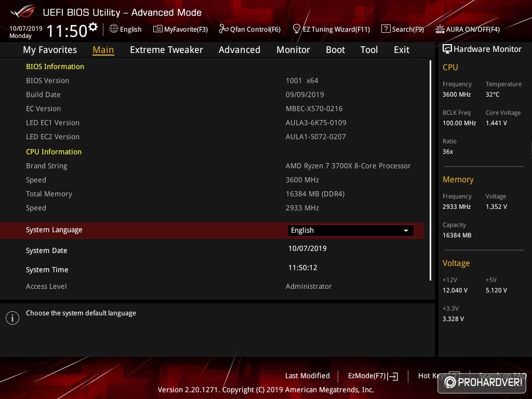Click the Hardware Monitor Voltage heading
Viewport: 532px width, 399px height.
[x=456, y=263]
